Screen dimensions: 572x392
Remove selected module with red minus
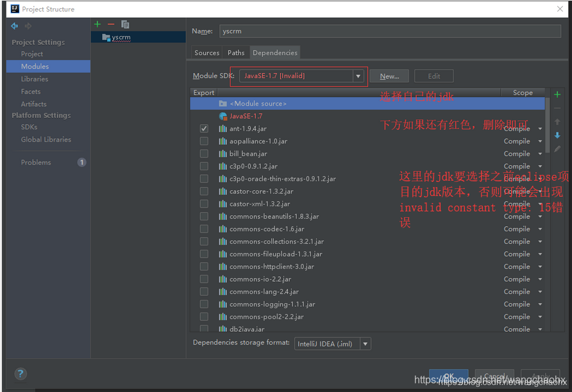tap(111, 24)
